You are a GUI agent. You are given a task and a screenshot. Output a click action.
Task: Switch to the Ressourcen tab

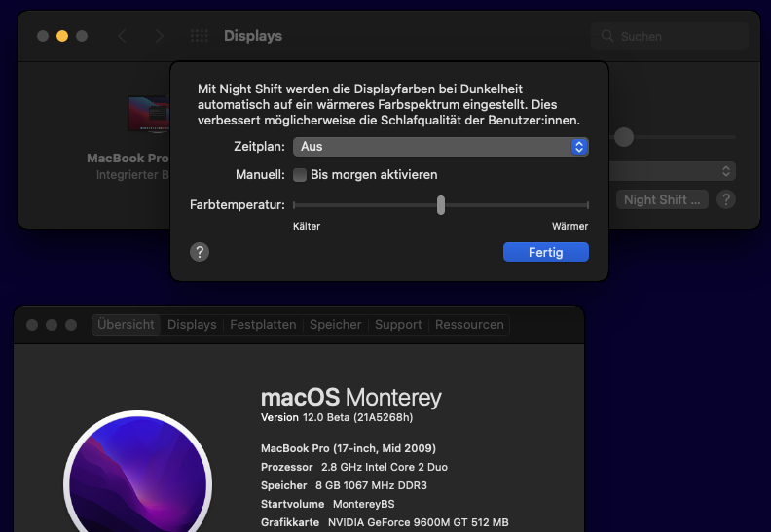469,324
